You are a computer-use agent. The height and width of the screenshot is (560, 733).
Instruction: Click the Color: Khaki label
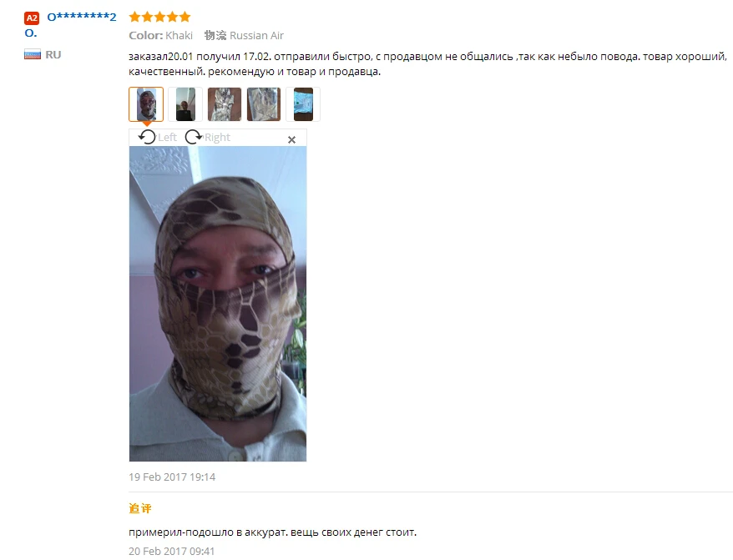point(161,36)
